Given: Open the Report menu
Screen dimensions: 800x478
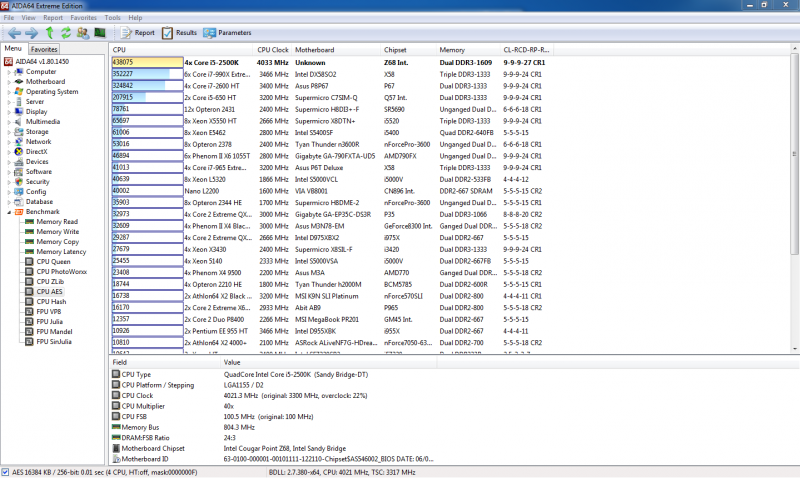Looking at the screenshot, I should pos(53,17).
